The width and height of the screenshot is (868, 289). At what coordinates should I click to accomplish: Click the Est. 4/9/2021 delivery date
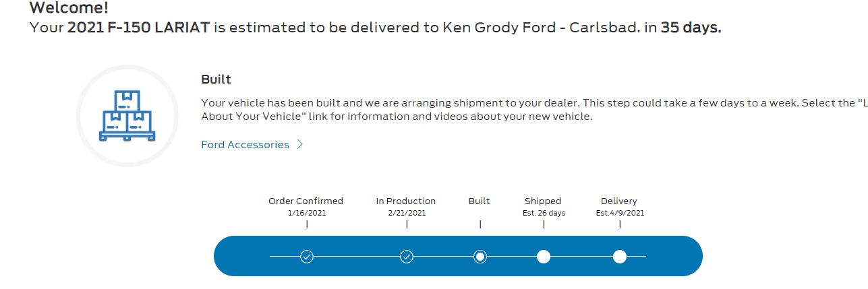coord(620,213)
